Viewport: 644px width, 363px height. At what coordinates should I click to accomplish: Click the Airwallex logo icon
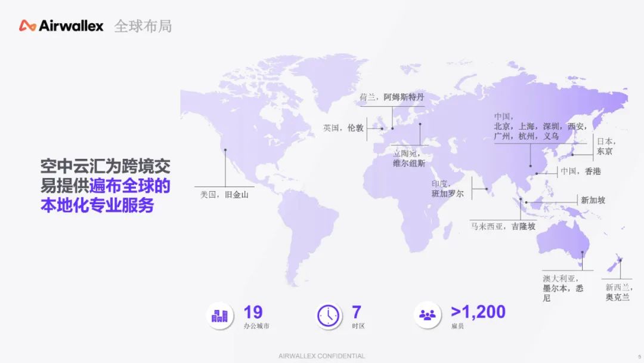coord(27,26)
